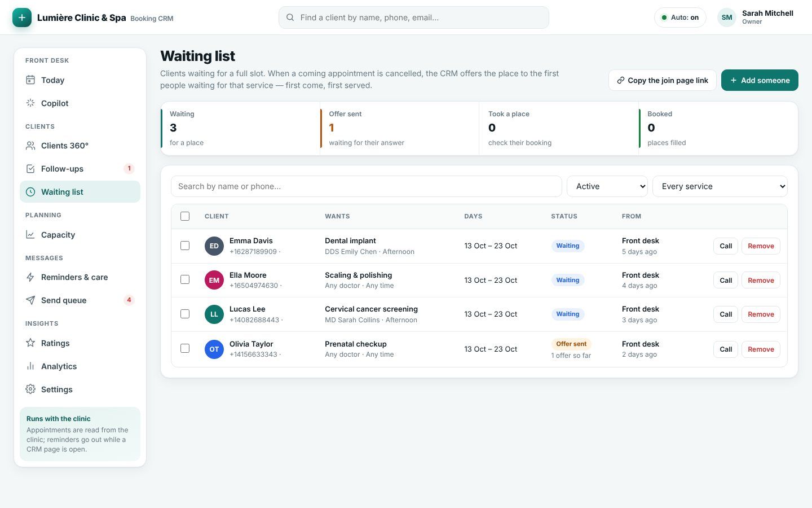Select Lucas Lee's row checkbox
Screen dimensions: 812x508
[185, 314]
